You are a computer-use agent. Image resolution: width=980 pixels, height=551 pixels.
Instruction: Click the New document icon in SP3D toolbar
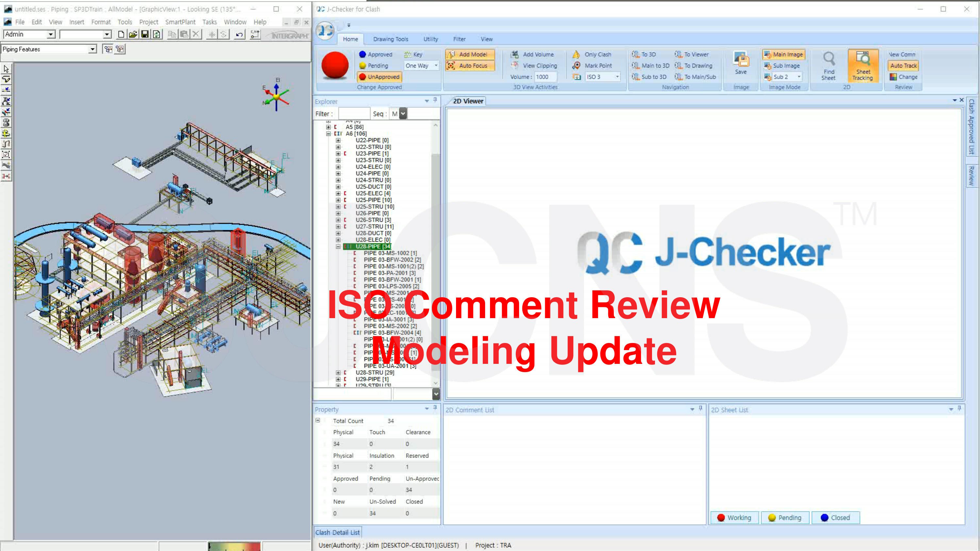[121, 35]
